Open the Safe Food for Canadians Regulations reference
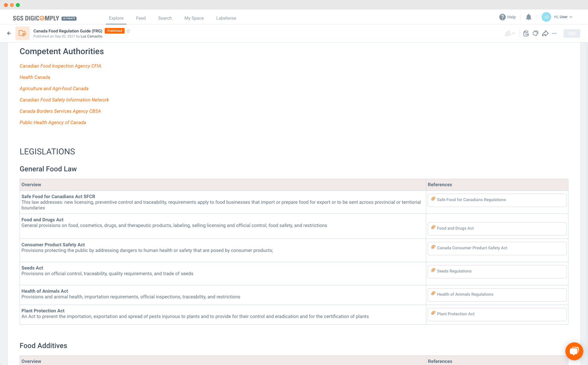This screenshot has height=365, width=588. click(497, 200)
